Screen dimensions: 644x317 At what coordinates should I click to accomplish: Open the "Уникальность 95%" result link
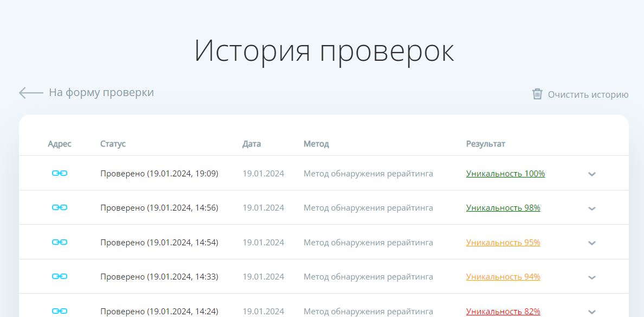point(503,243)
